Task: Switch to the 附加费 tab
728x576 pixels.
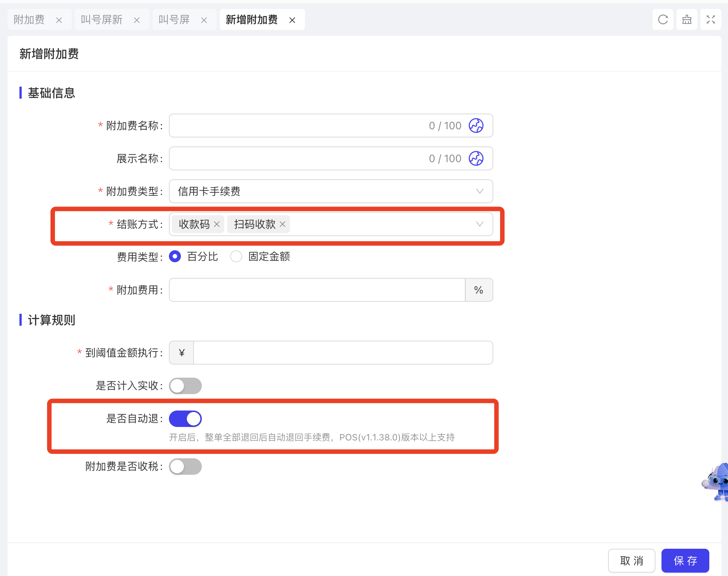Action: click(x=29, y=19)
